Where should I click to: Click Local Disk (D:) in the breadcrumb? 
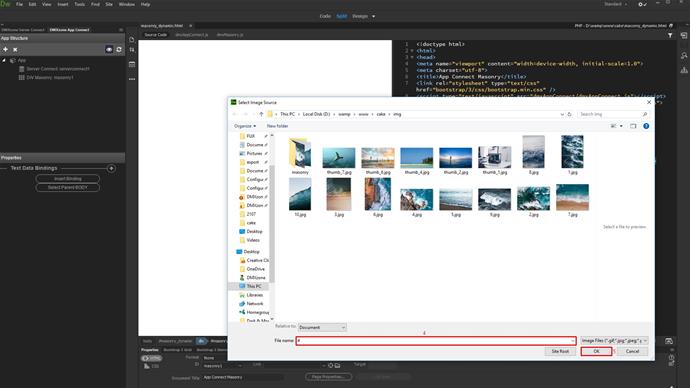click(x=316, y=114)
